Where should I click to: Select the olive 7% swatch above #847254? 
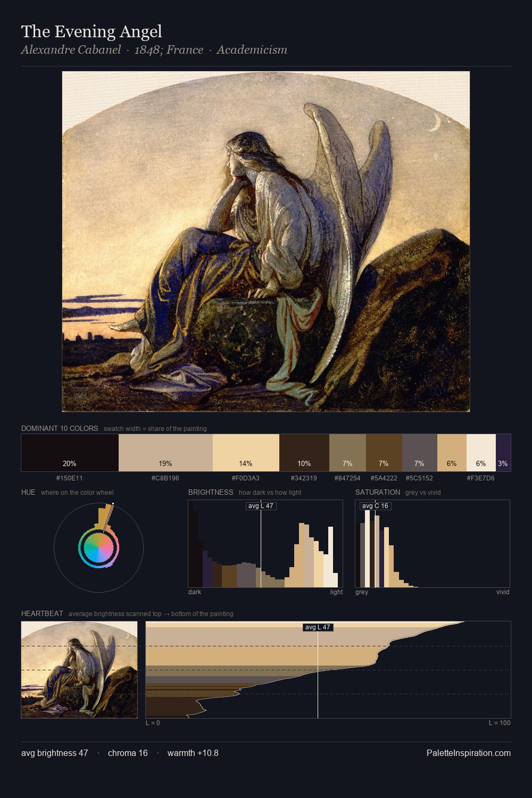(x=347, y=453)
